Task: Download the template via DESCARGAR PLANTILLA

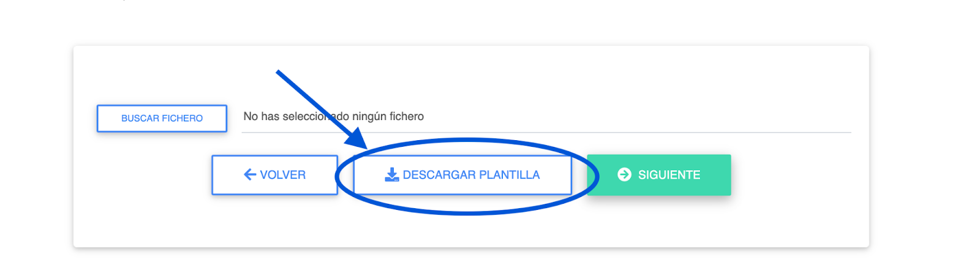Action: click(462, 174)
